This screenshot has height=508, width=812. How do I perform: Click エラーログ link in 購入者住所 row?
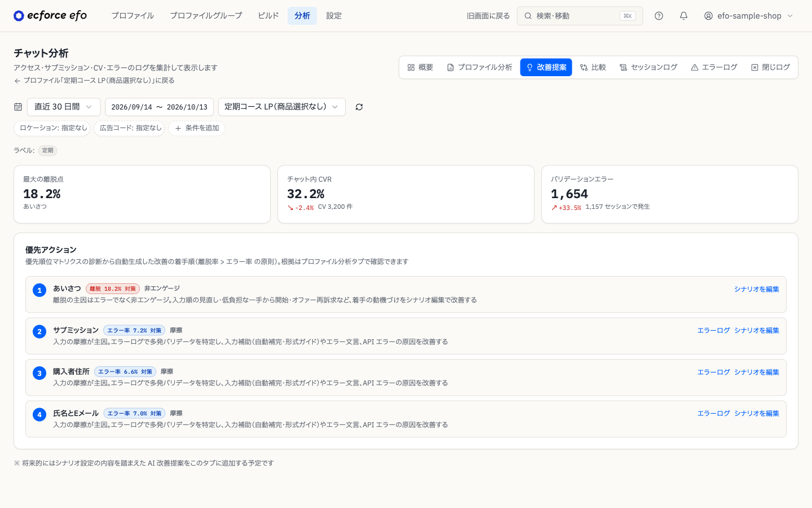pos(714,372)
